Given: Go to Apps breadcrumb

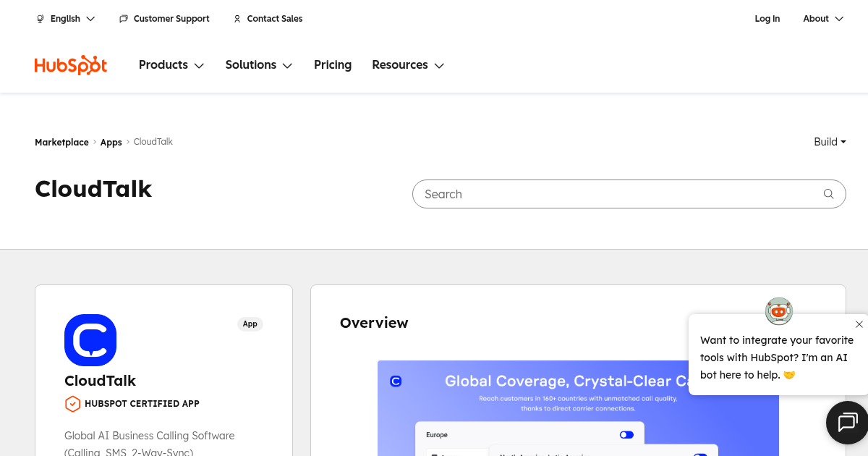Looking at the screenshot, I should [x=111, y=143].
